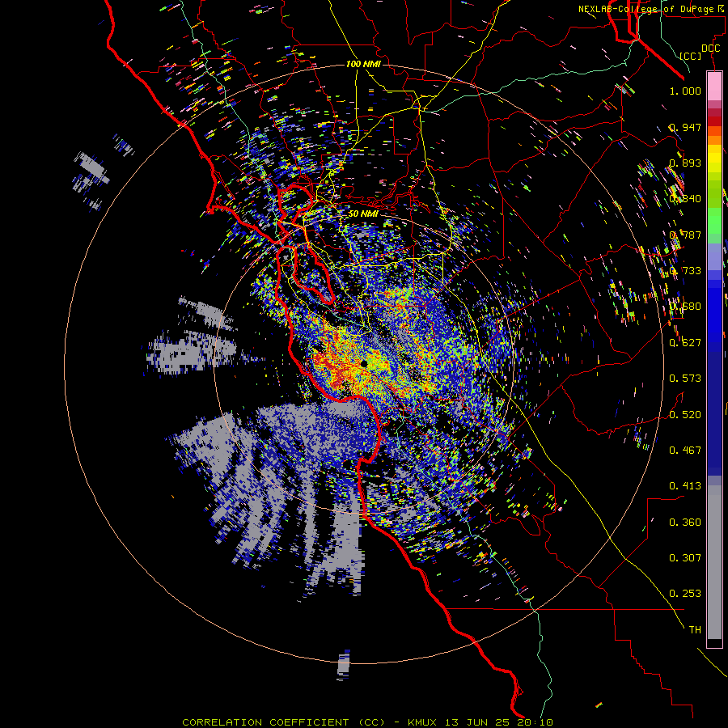Screen dimensions: 728x728
Task: Select the 0.467 legend value
Action: (x=685, y=451)
